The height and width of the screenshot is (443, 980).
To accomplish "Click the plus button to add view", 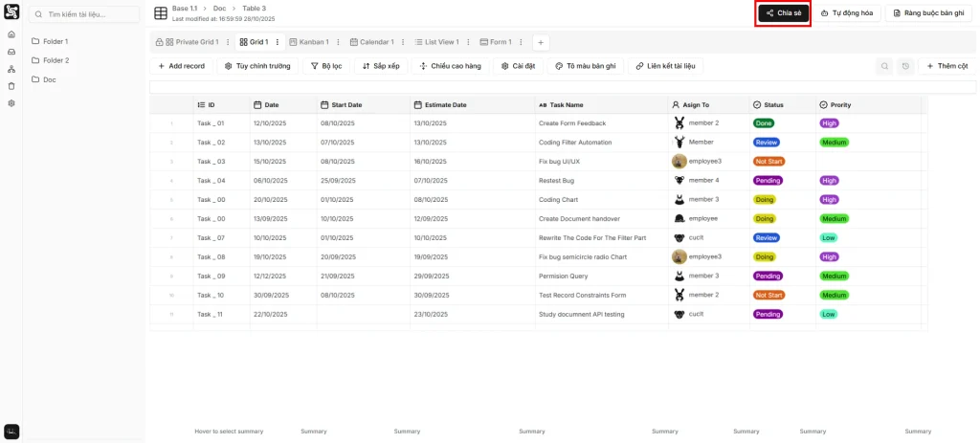I will click(541, 42).
